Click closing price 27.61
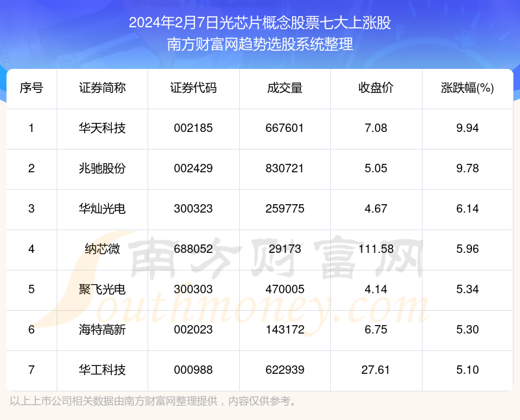520x420 pixels. (376, 370)
